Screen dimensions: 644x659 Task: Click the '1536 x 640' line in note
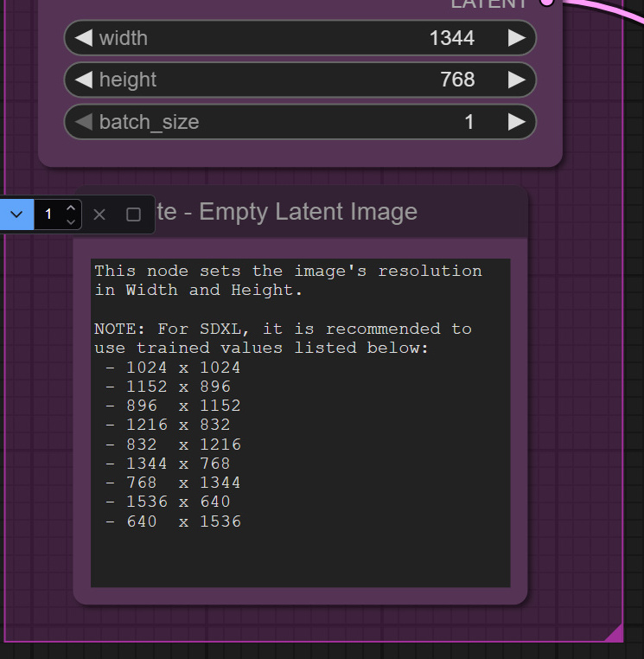click(x=179, y=502)
